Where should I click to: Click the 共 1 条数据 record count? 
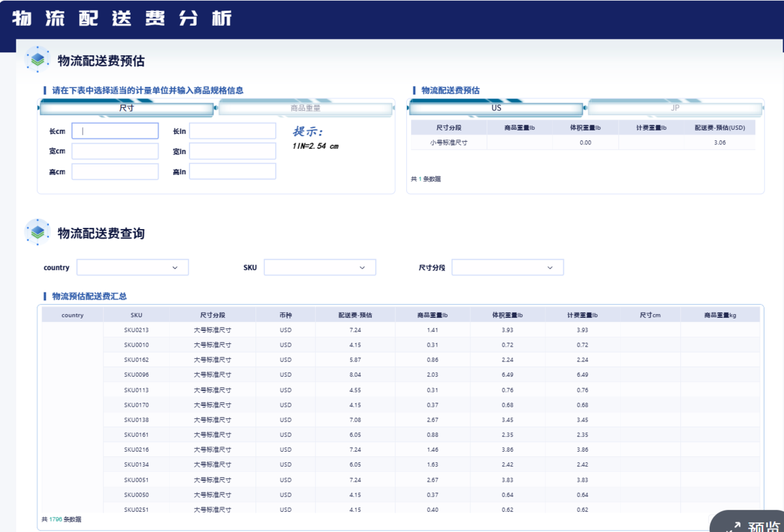click(426, 179)
